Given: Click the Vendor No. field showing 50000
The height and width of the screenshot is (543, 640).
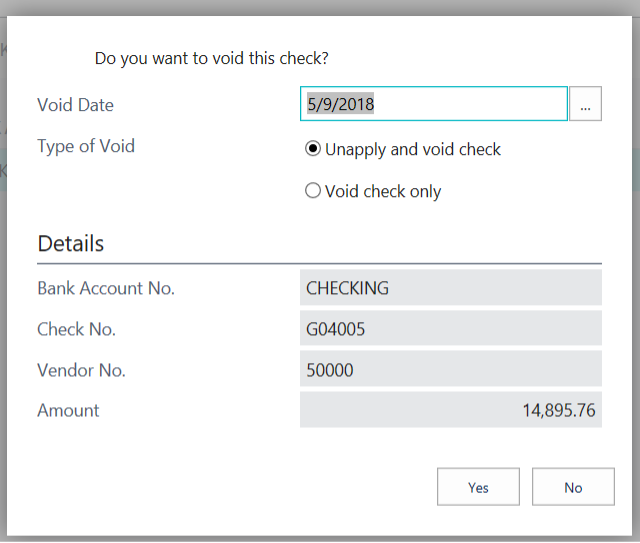Looking at the screenshot, I should pyautogui.click(x=451, y=369).
